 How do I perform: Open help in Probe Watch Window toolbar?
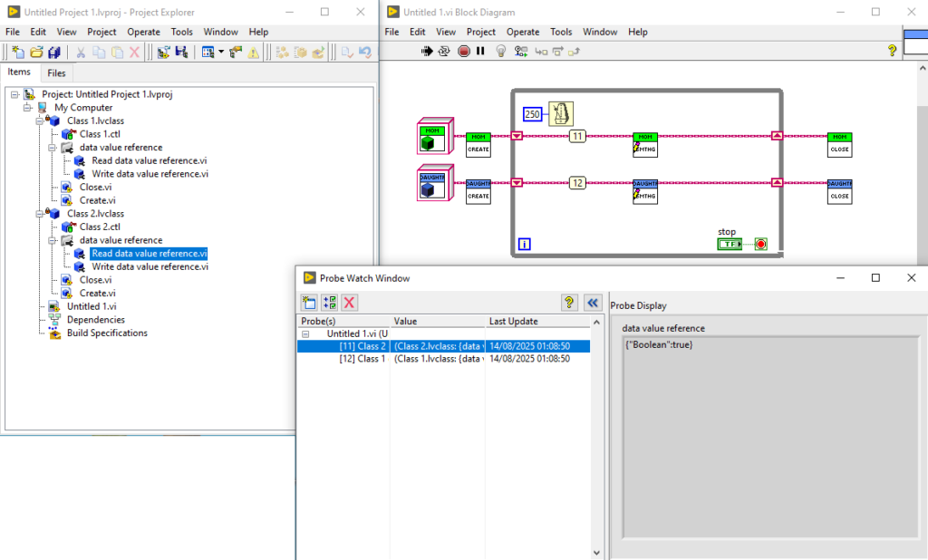click(569, 303)
